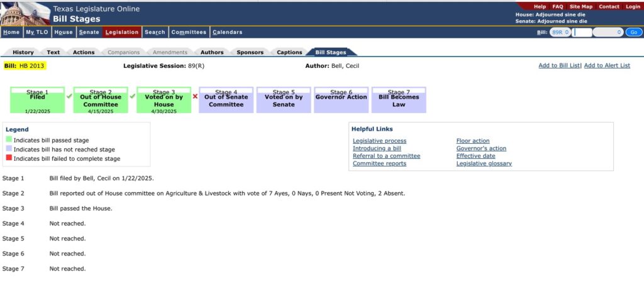Click the Texas Capitol logo image

coord(25,13)
